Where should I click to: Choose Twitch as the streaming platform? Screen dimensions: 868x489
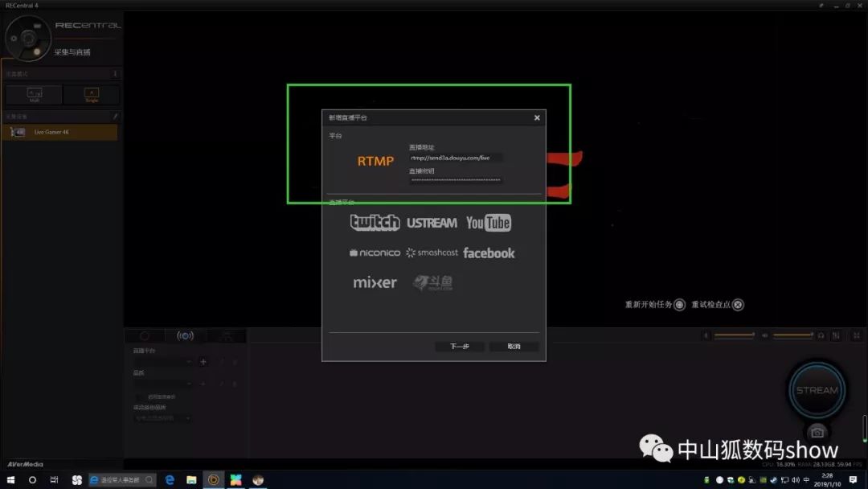375,223
